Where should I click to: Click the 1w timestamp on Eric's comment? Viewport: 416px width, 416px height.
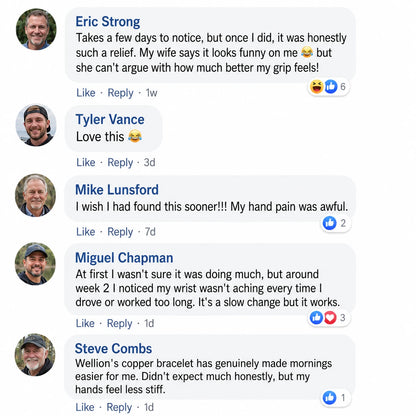coord(151,93)
